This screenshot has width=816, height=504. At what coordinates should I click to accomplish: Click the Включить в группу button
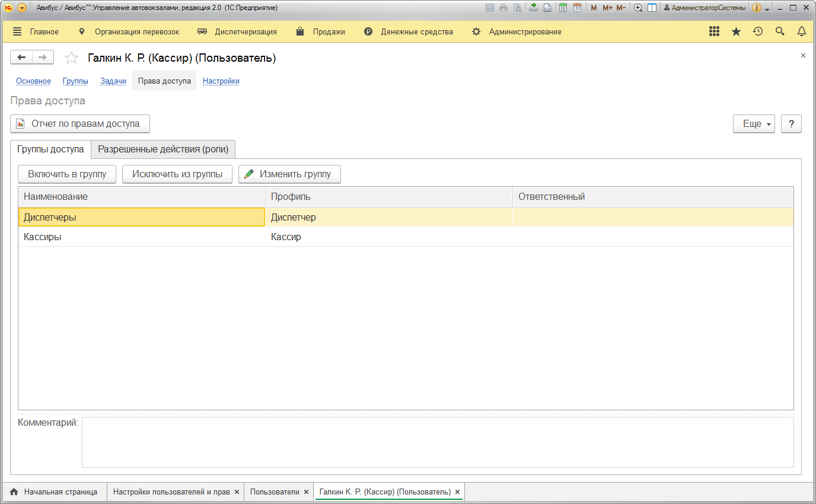click(67, 174)
